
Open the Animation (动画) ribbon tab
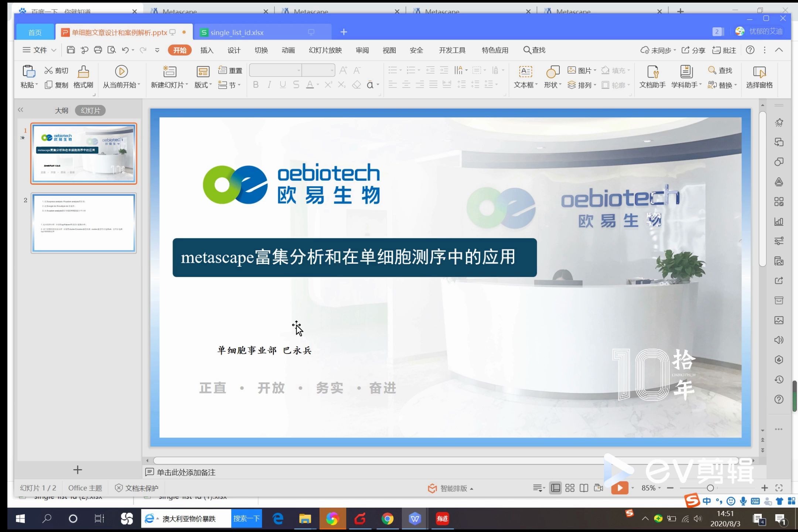click(x=288, y=50)
